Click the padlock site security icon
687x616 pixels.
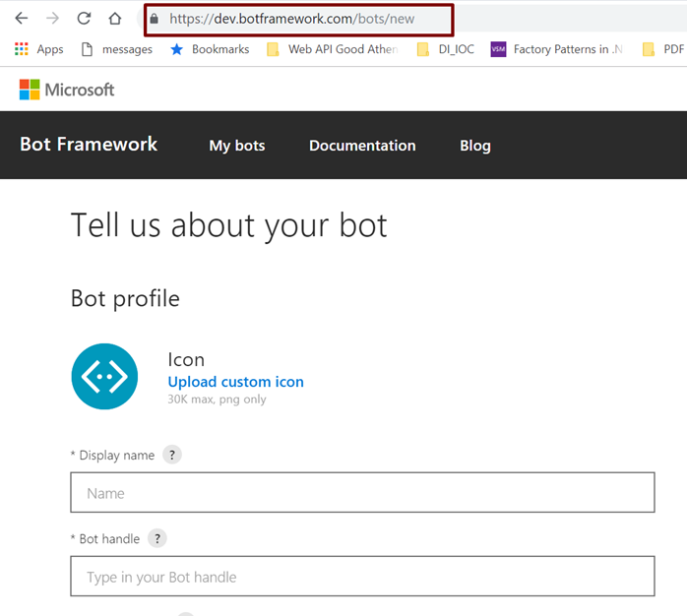tap(154, 19)
